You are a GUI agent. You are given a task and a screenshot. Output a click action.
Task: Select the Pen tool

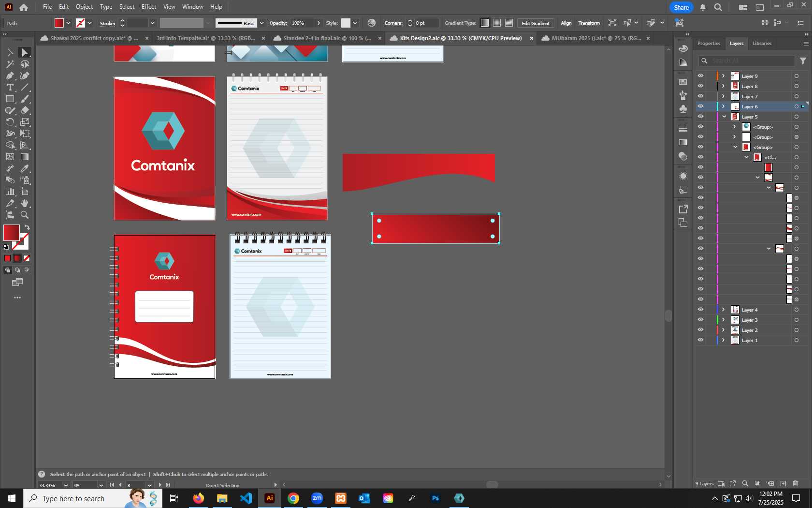tap(10, 75)
